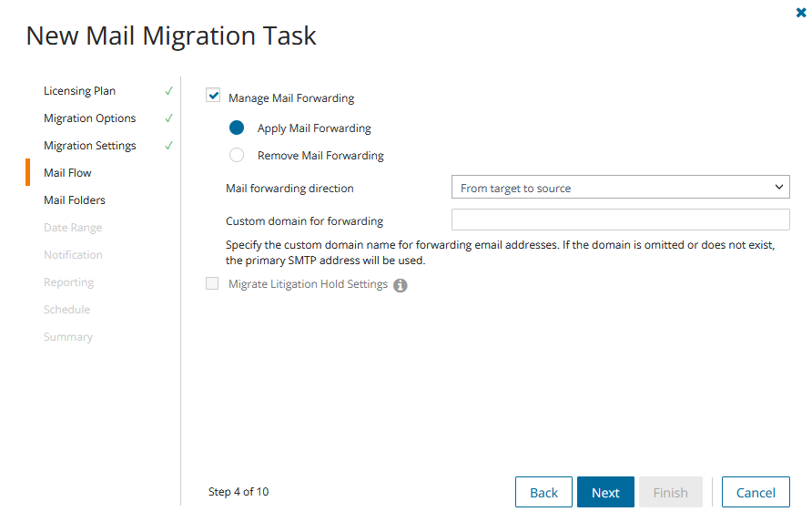This screenshot has height=532, width=812.
Task: Click the Licensing Plan green checkmark
Action: (168, 91)
